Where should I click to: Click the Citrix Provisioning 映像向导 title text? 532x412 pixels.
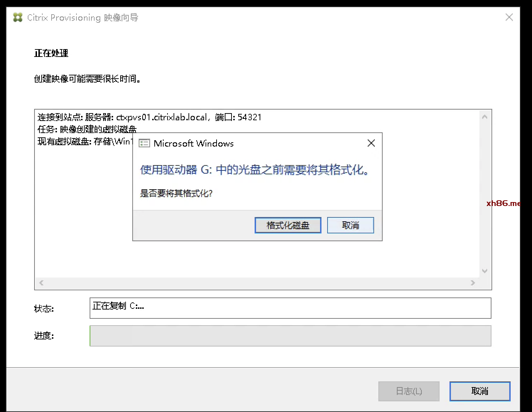click(x=83, y=17)
